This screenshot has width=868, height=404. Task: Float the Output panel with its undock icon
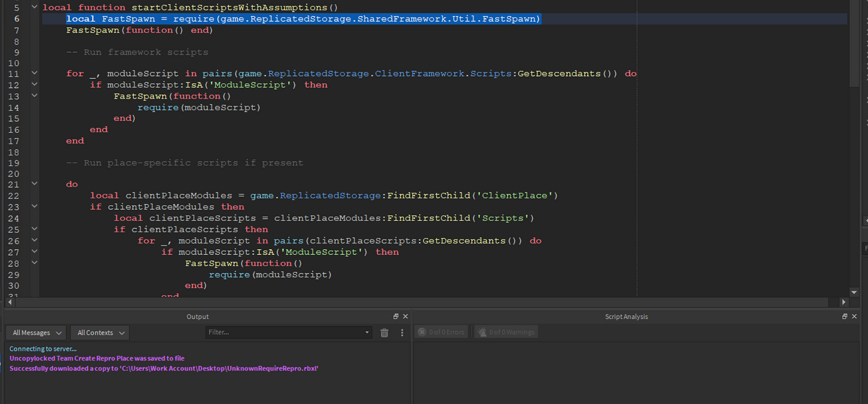(396, 316)
